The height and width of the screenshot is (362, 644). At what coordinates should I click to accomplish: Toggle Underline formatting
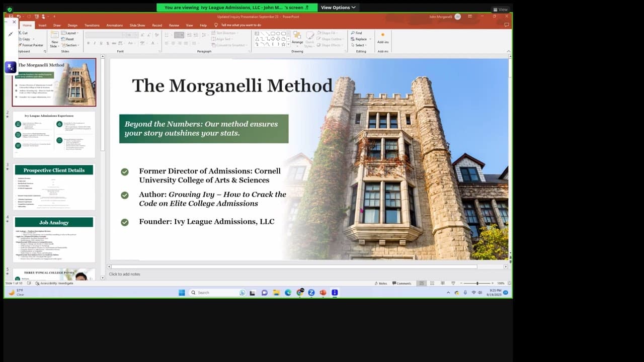(x=101, y=43)
